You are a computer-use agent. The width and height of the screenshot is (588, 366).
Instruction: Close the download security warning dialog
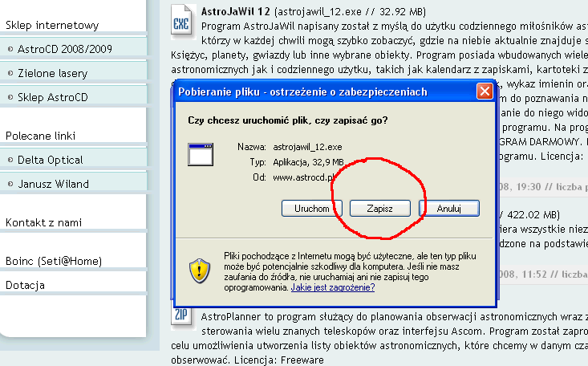pyautogui.click(x=485, y=91)
